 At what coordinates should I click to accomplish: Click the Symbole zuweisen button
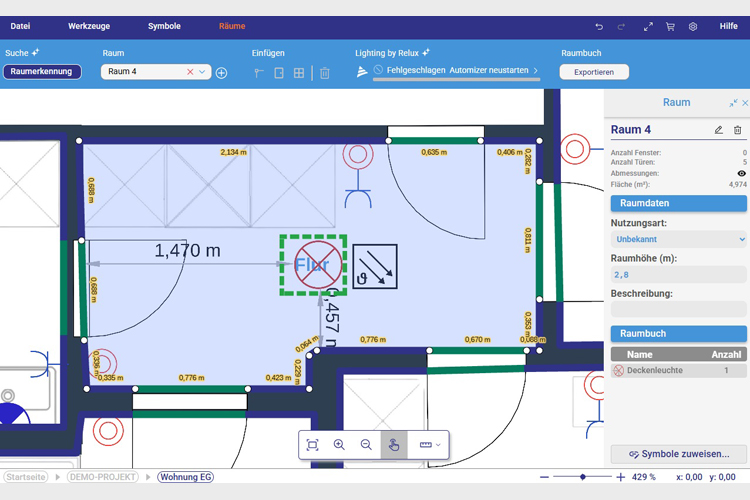(678, 454)
